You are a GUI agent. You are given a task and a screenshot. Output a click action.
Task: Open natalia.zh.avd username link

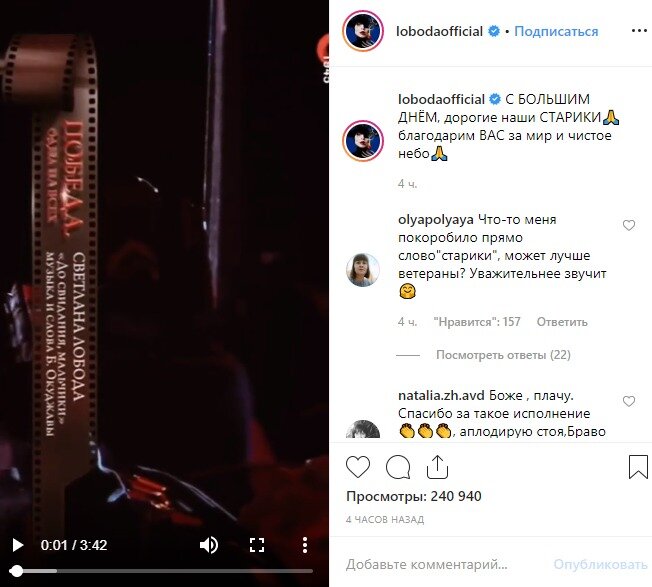pos(441,395)
